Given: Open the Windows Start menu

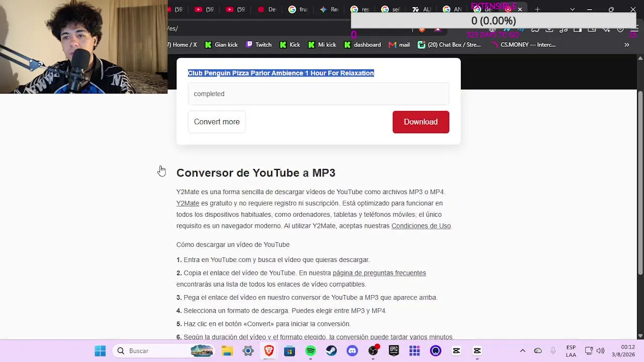Looking at the screenshot, I should 100,351.
